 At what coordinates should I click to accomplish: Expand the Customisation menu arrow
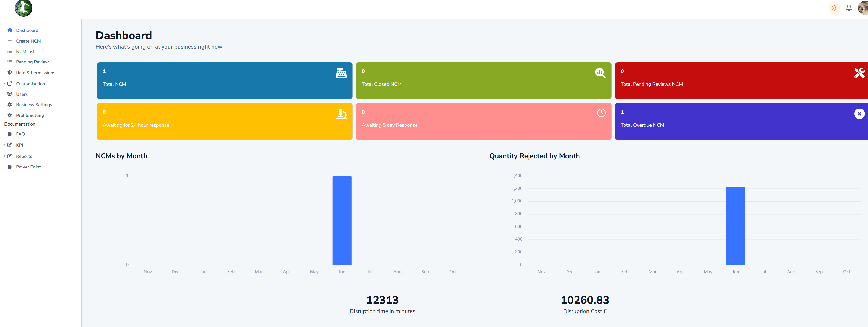pos(4,84)
